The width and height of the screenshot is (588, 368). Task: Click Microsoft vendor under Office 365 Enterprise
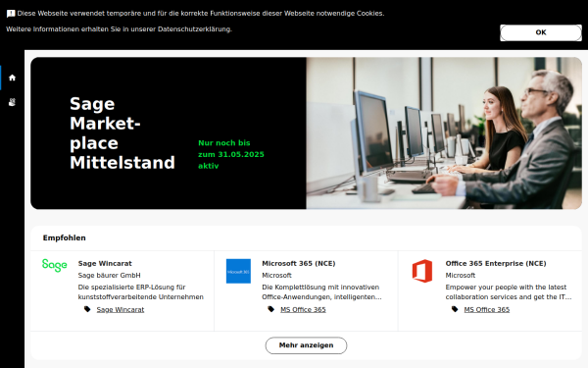[x=461, y=275]
